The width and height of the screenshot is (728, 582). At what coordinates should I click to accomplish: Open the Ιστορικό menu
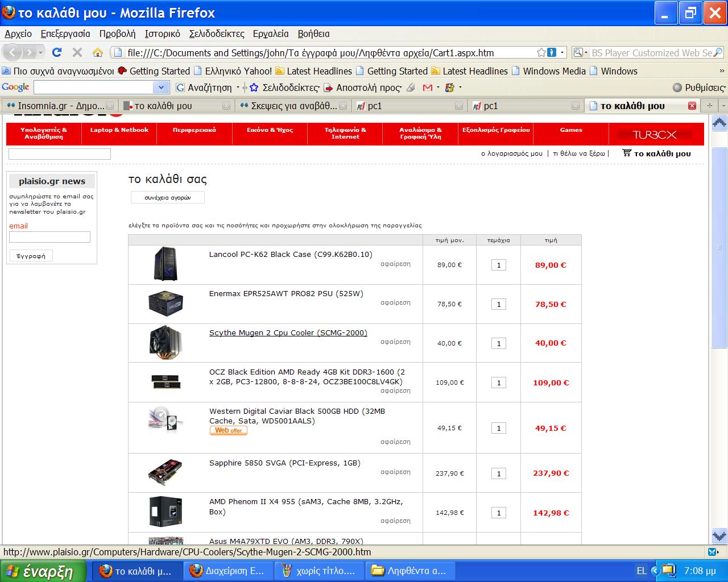point(162,34)
